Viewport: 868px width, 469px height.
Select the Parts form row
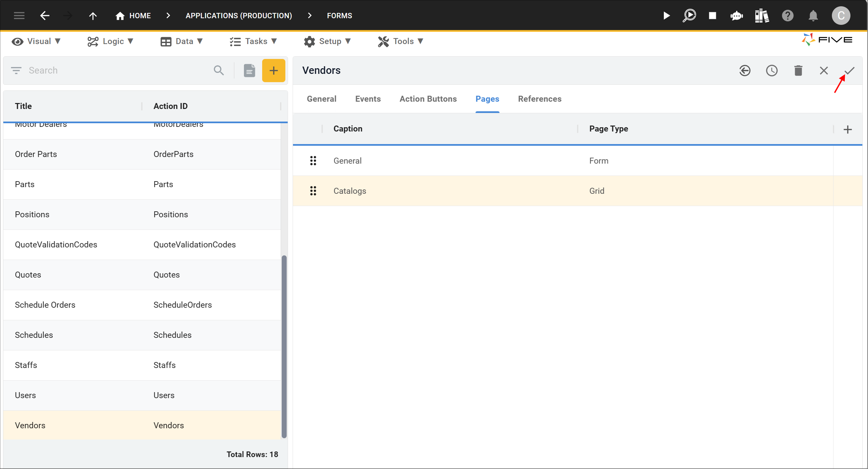(142, 184)
